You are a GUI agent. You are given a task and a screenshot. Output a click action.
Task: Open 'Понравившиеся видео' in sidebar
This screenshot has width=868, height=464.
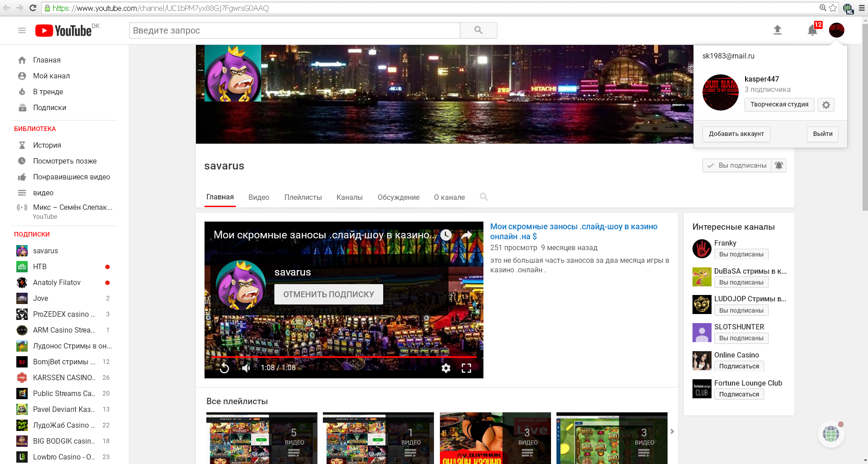(x=72, y=177)
